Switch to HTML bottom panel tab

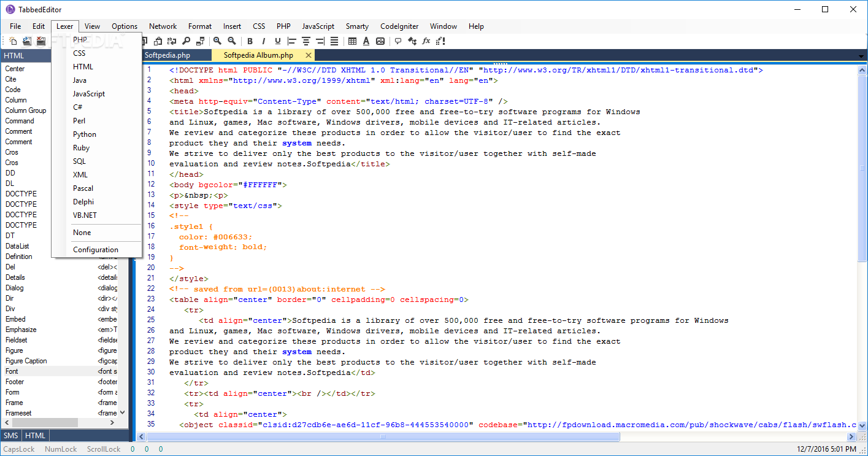36,436
